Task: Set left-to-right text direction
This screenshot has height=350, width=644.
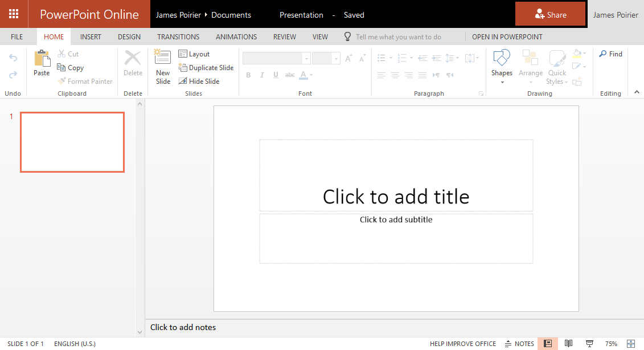Action: coord(436,75)
